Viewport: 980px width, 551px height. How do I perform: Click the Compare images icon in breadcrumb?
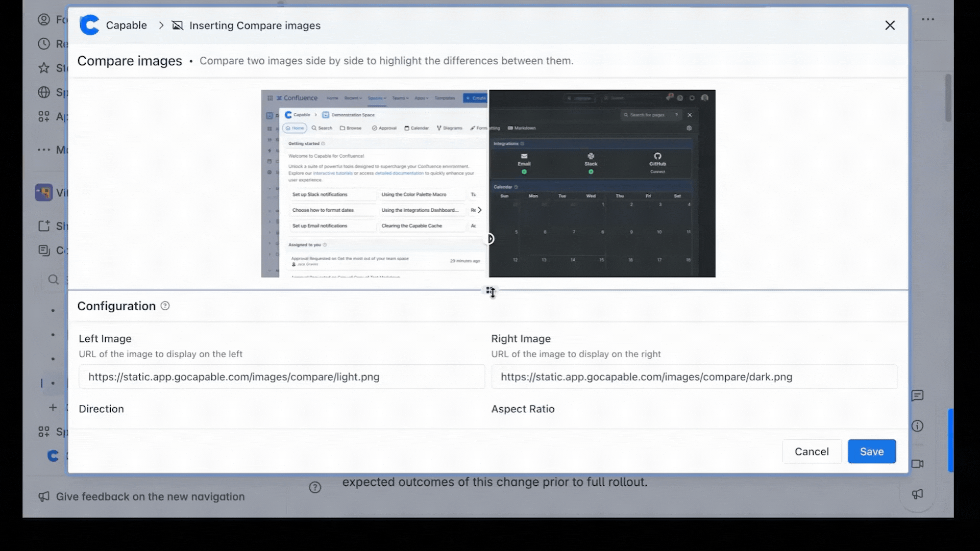(x=177, y=26)
